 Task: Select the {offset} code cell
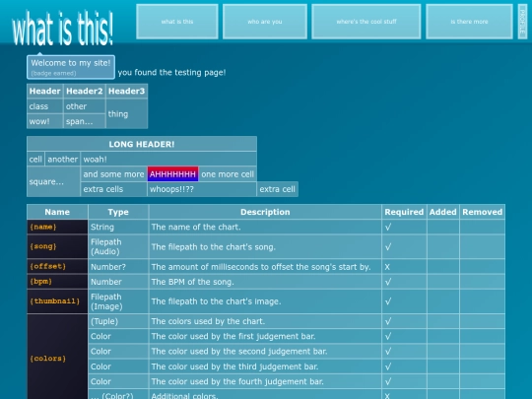(57, 267)
